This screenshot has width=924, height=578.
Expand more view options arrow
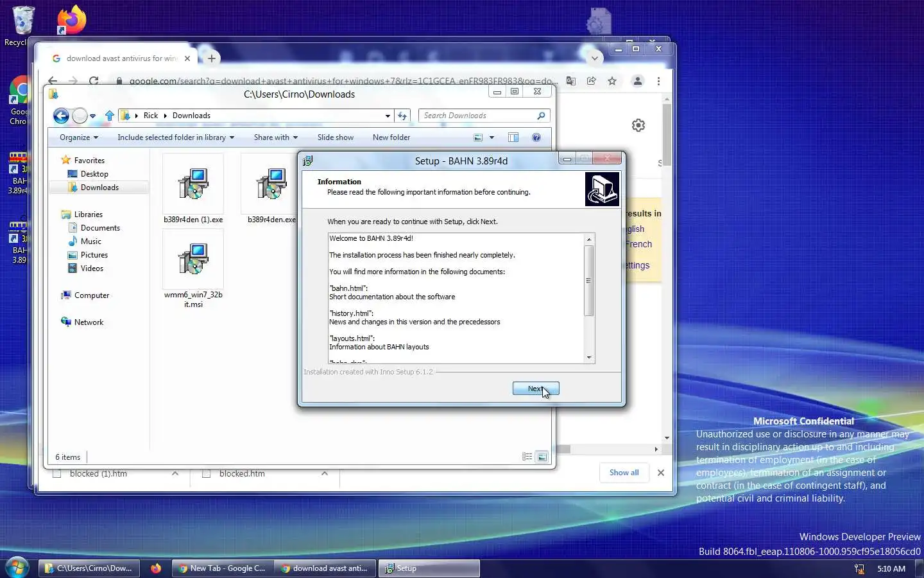(x=492, y=137)
